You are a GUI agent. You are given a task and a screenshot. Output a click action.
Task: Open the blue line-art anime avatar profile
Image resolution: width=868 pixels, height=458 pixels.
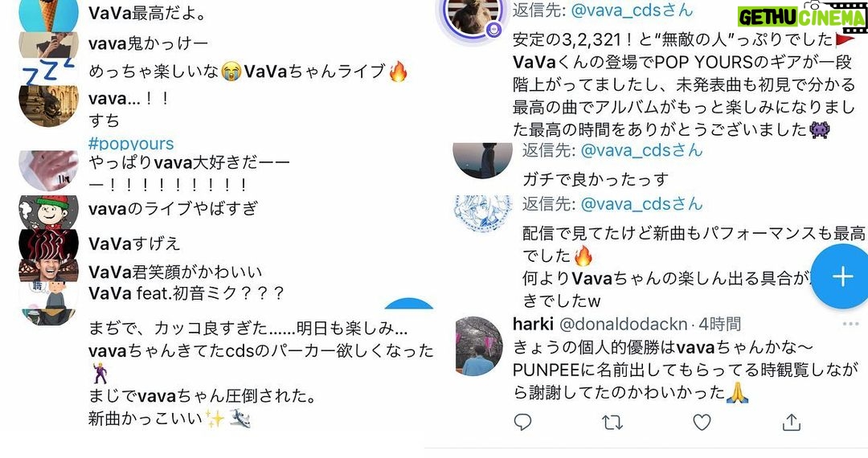(482, 213)
